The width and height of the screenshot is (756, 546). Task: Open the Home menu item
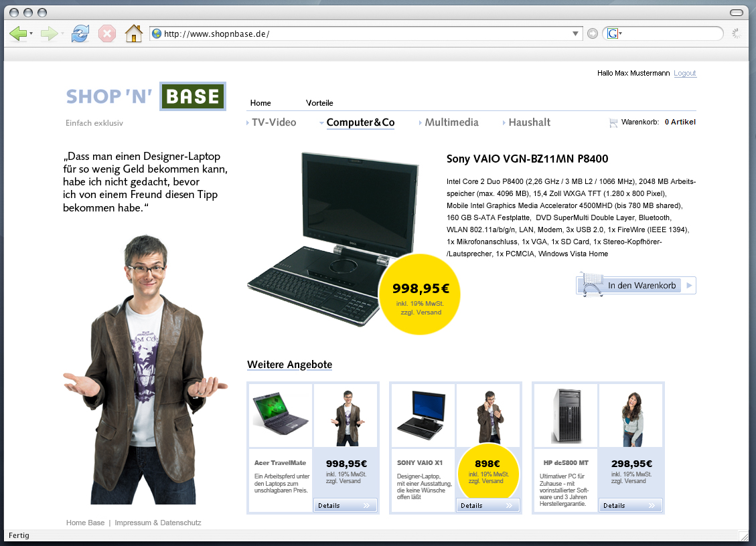click(260, 102)
